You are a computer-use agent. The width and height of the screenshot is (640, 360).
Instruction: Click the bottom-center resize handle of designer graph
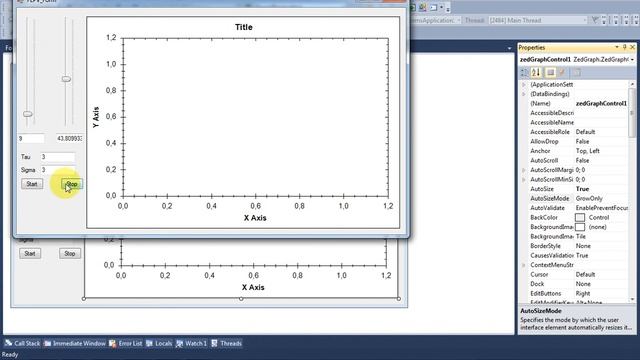pyautogui.click(x=241, y=299)
